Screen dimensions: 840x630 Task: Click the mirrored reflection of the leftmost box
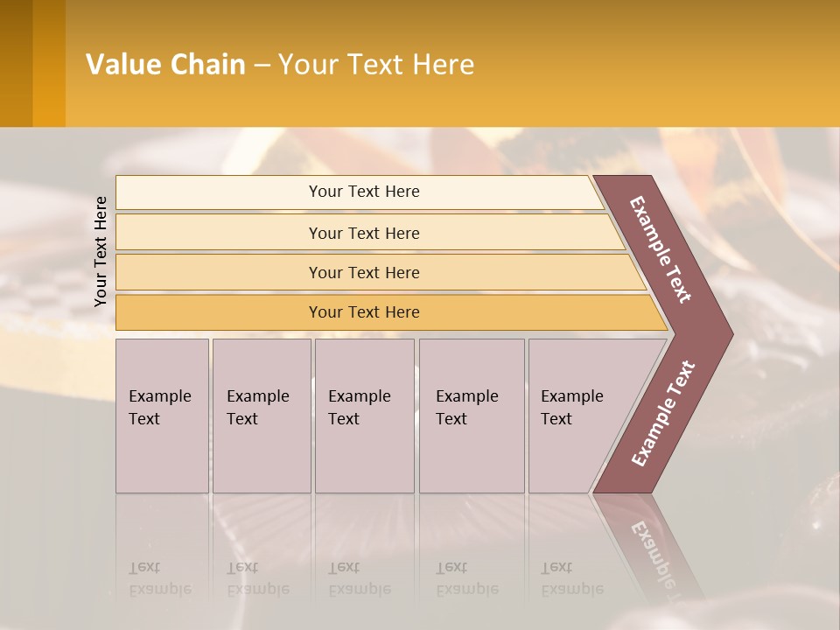tap(162, 551)
